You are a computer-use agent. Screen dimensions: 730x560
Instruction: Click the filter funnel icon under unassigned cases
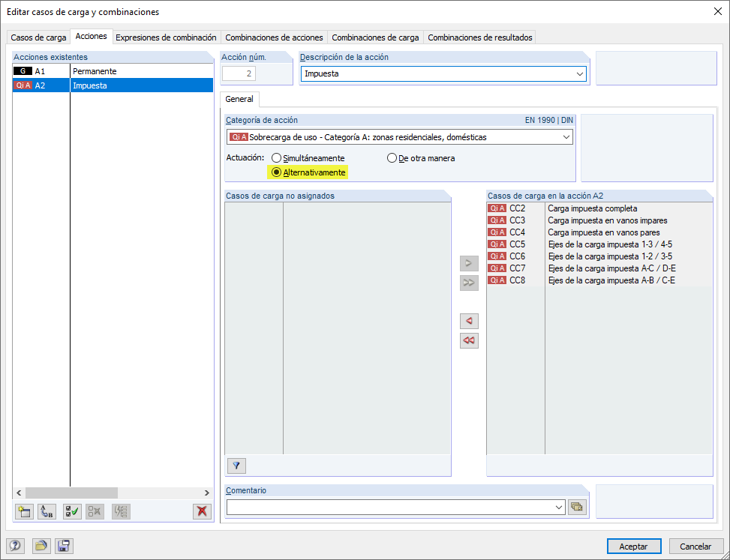pos(236,466)
